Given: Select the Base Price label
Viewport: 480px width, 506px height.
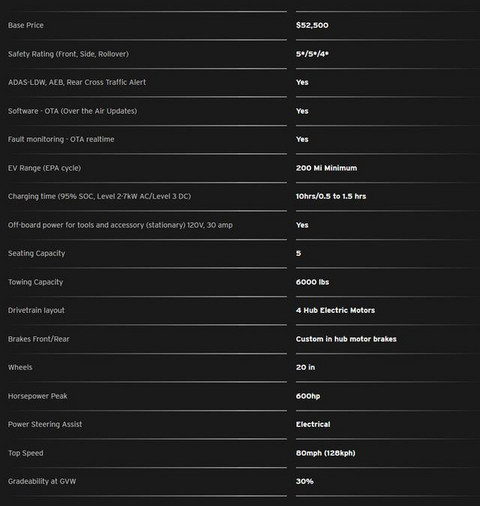Looking at the screenshot, I should [26, 25].
